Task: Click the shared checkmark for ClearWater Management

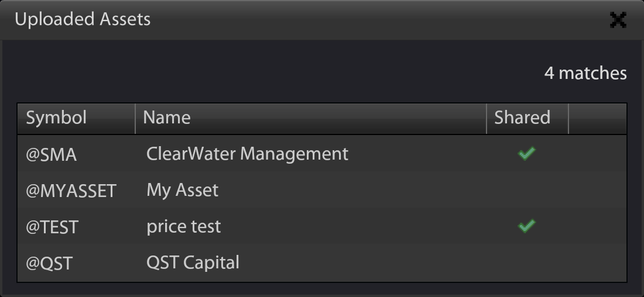Action: click(526, 154)
